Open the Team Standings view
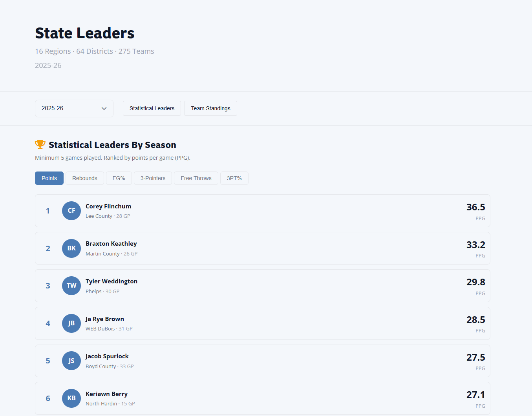The height and width of the screenshot is (416, 532). pyautogui.click(x=210, y=108)
